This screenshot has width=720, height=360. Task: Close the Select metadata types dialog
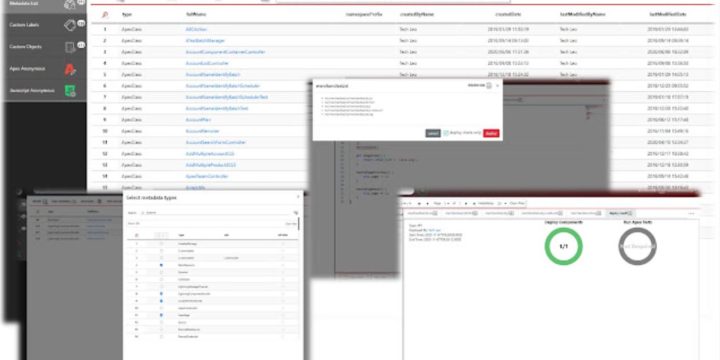(298, 197)
